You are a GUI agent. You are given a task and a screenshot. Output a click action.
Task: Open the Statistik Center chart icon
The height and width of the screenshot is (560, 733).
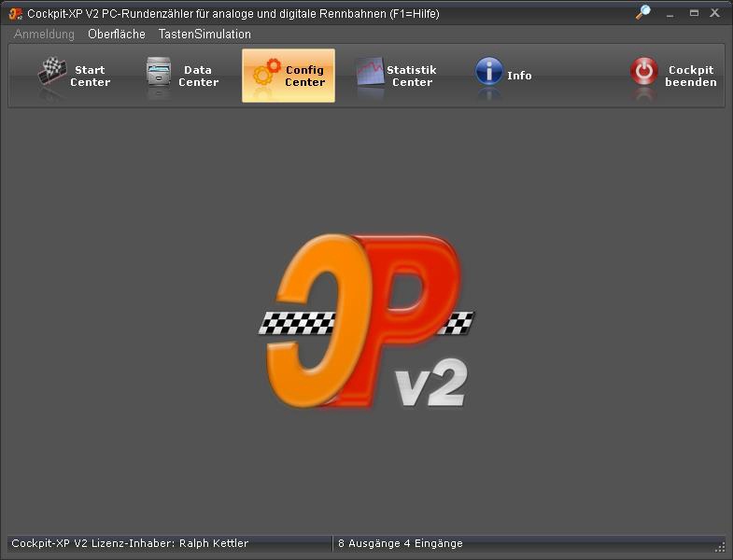tap(371, 72)
